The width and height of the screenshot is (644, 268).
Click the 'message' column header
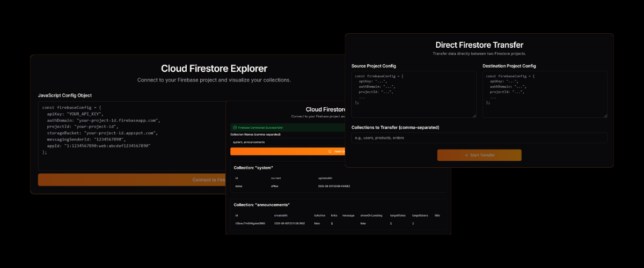coord(348,215)
